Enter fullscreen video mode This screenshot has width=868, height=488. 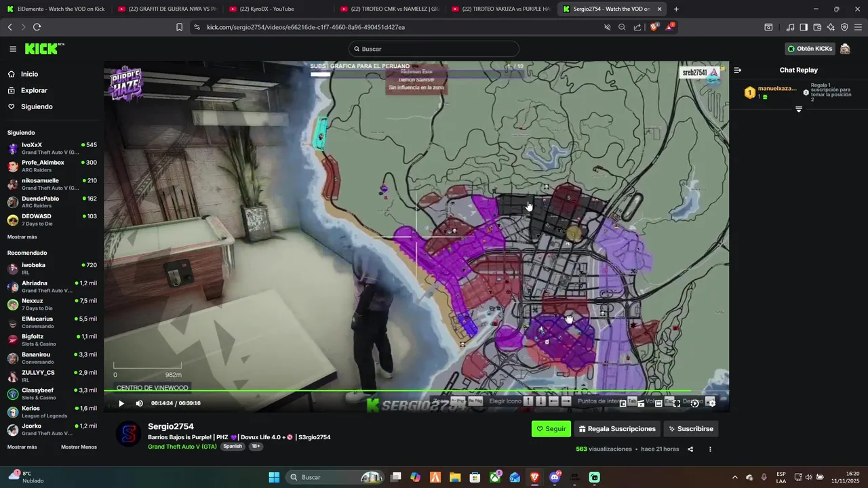coord(676,403)
